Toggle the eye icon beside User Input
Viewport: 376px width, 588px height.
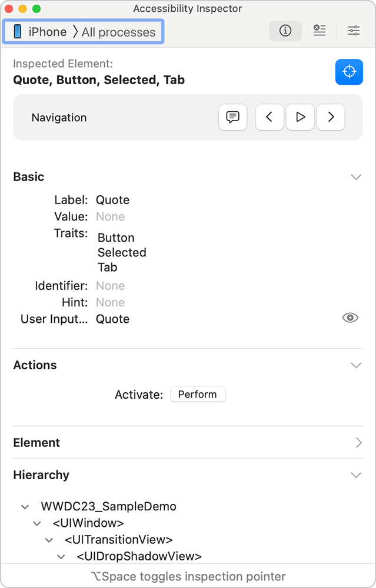coord(350,318)
